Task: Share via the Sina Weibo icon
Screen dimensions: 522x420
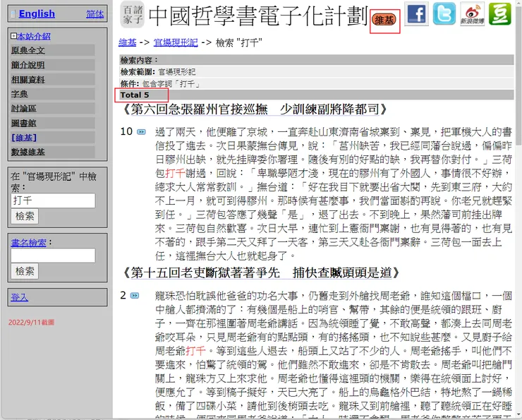Action: tap(473, 13)
